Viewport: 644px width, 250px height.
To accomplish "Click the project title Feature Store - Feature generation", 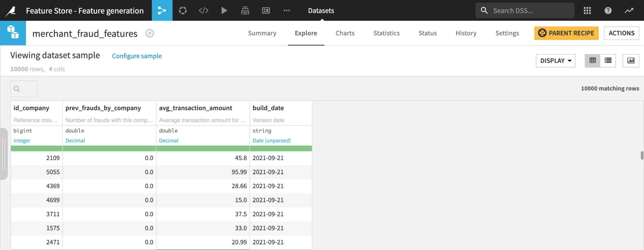I will tap(85, 11).
